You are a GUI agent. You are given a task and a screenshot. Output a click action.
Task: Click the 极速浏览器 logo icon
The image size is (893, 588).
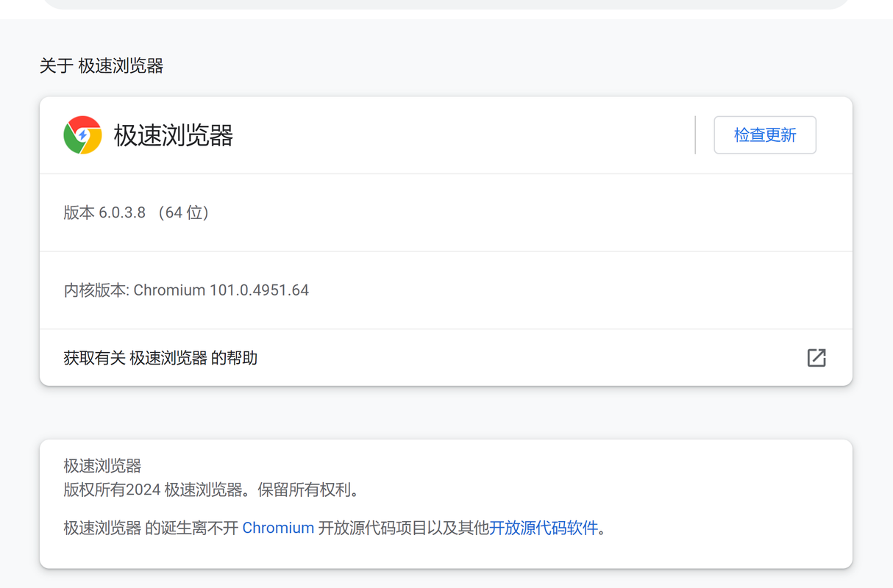point(82,135)
